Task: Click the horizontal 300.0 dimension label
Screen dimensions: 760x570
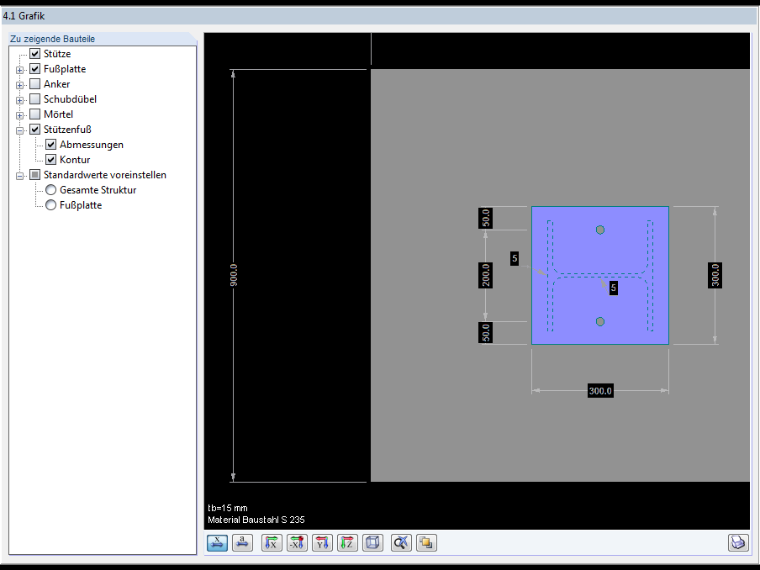Action: tap(600, 391)
